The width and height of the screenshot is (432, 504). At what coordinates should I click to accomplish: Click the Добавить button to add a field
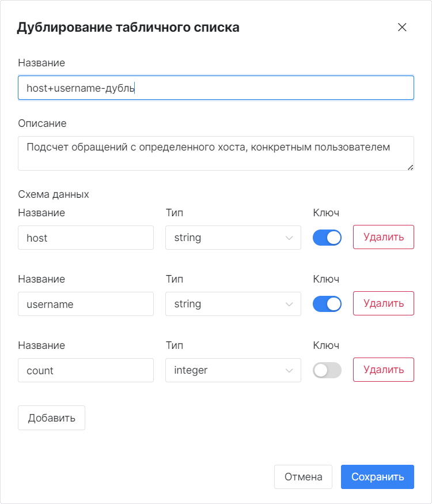(51, 418)
